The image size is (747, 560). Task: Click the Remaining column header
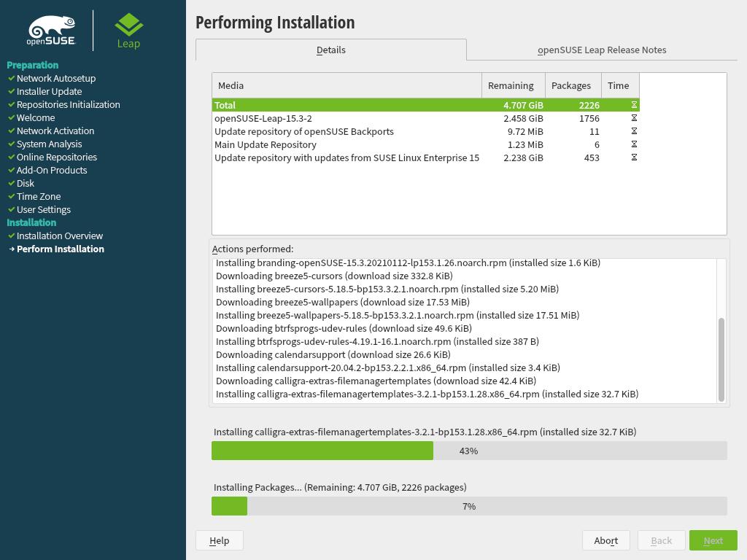pos(514,85)
